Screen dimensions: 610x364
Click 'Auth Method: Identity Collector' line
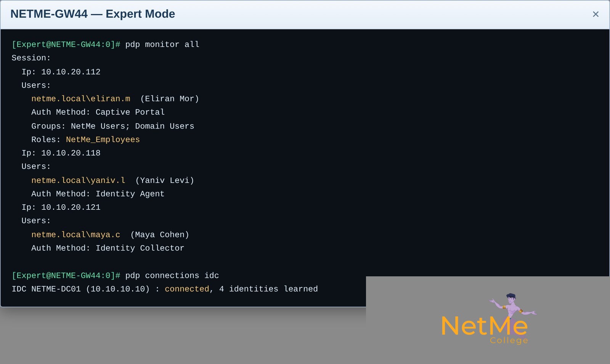coord(108,248)
